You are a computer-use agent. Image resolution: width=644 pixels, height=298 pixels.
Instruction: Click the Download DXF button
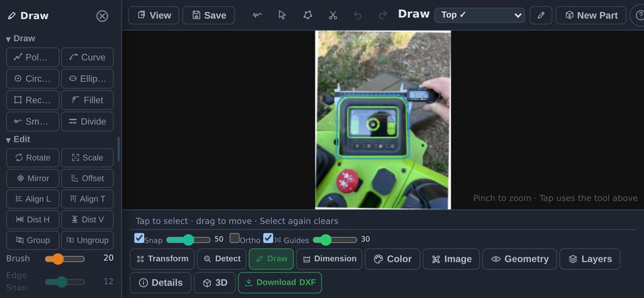pyautogui.click(x=280, y=283)
